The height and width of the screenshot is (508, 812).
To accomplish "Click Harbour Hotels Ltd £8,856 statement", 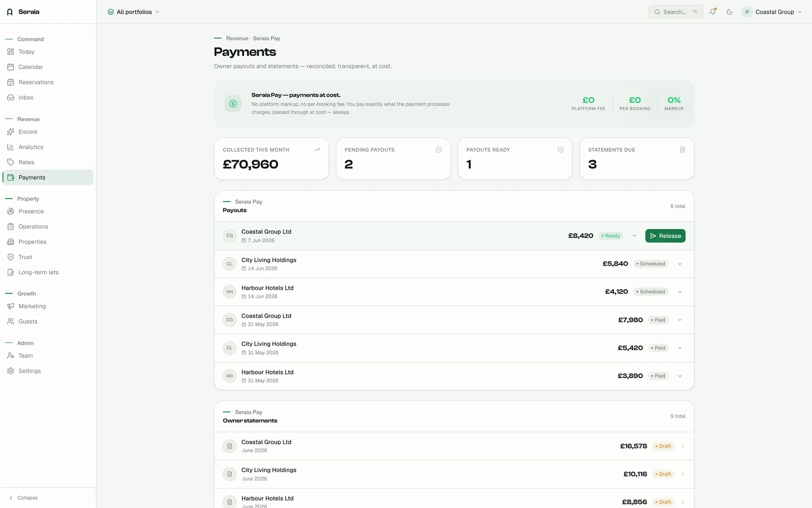I will coord(454,499).
